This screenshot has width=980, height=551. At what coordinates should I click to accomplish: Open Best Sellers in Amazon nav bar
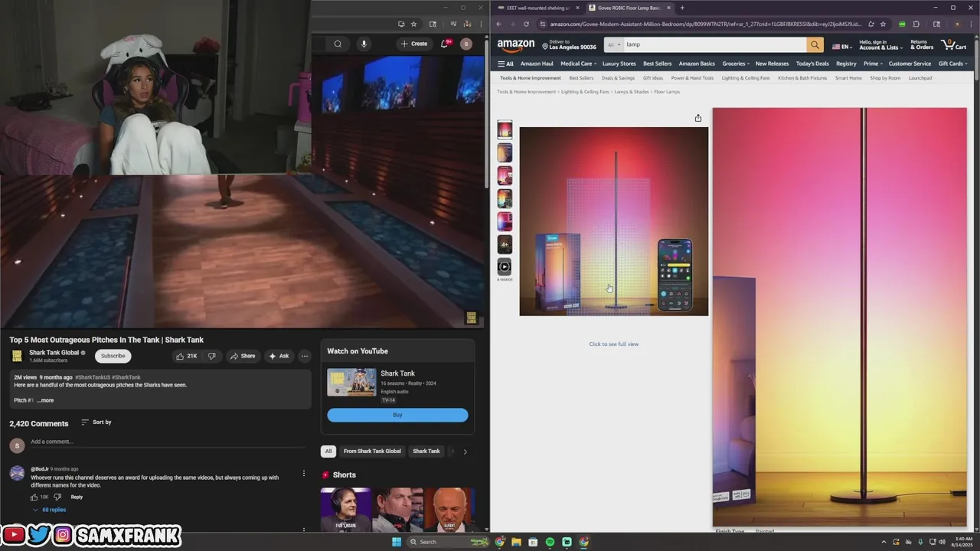point(657,64)
